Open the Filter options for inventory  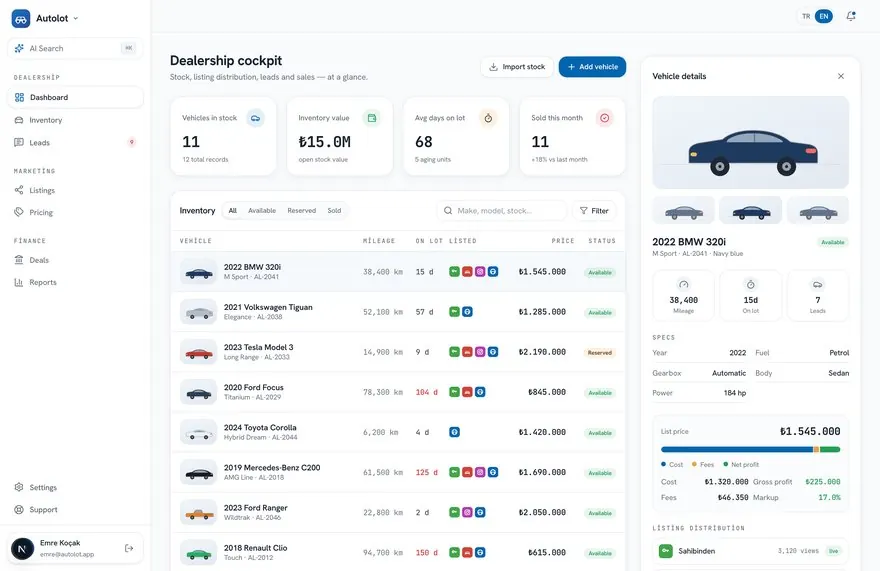click(594, 211)
